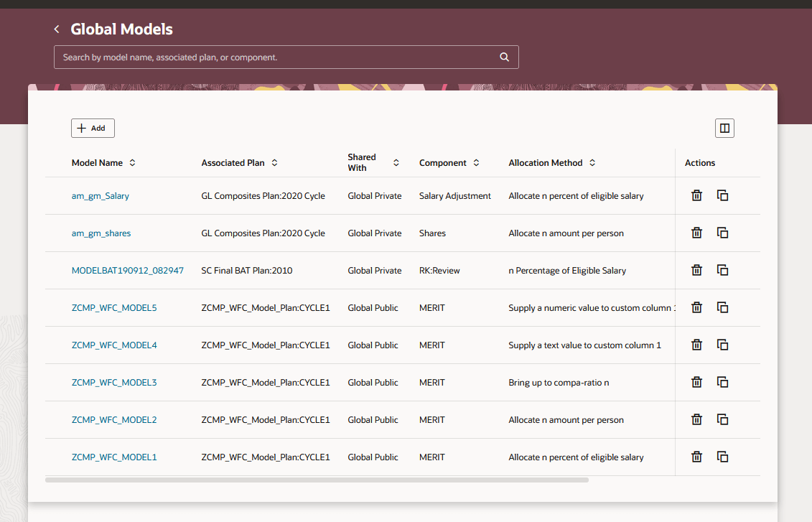Delete the ZCMP_WFC_MODEL1 model

point(696,457)
